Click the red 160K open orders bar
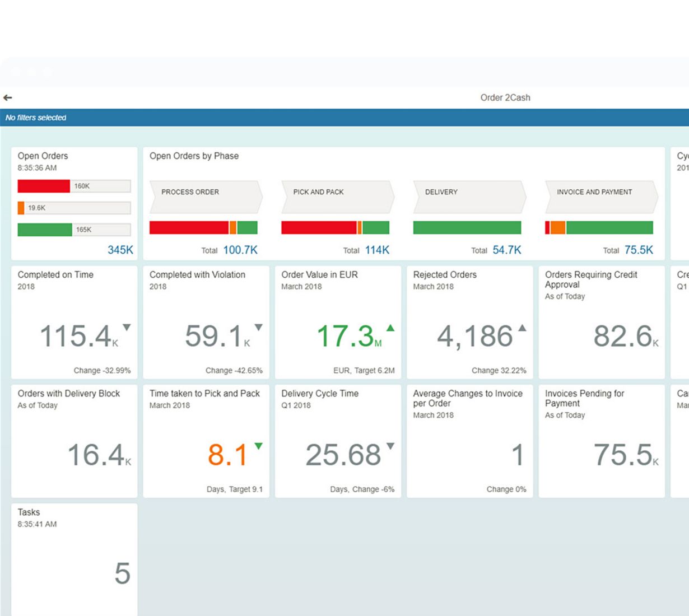The image size is (689, 616). coord(44,186)
